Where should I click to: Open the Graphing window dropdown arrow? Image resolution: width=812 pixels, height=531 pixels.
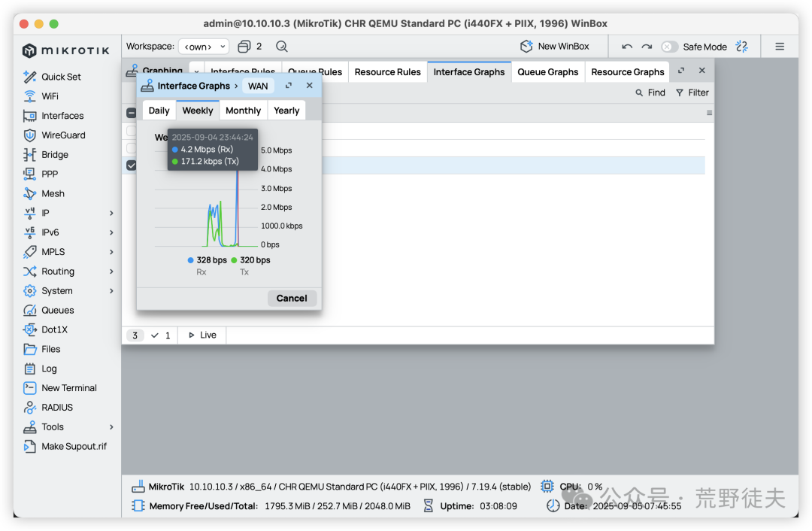tap(197, 71)
